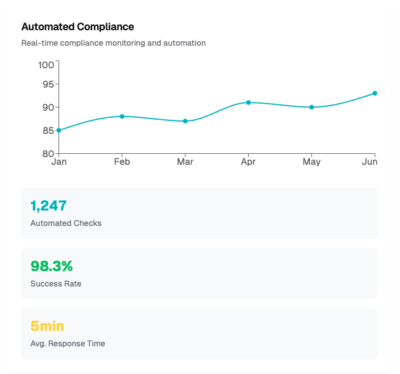Image resolution: width=400 pixels, height=374 pixels.
Task: Click the Apr x-axis label
Action: tap(248, 162)
